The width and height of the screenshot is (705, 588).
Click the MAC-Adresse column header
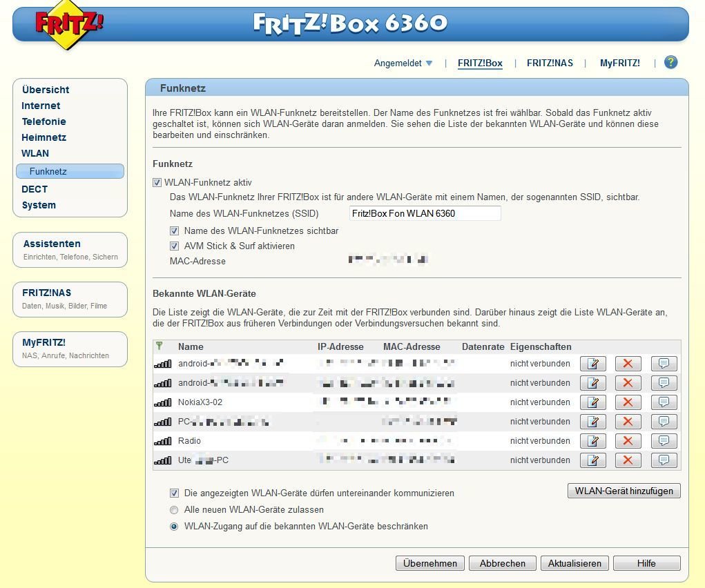(x=412, y=346)
